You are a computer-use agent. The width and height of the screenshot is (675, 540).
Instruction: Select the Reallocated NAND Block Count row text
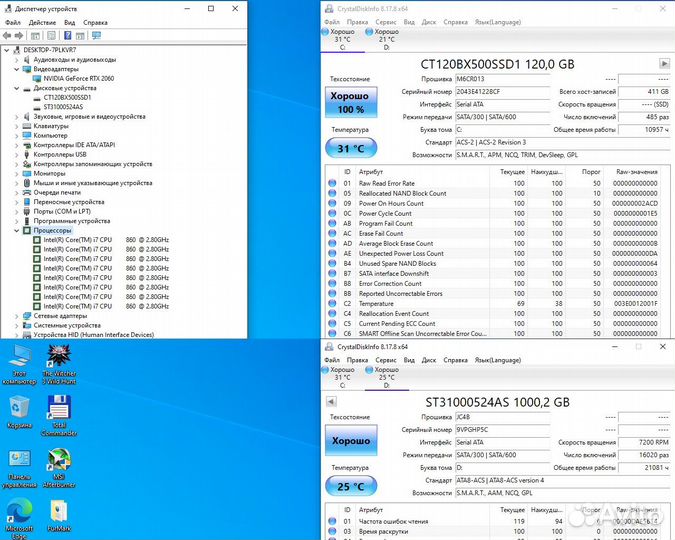tap(403, 193)
